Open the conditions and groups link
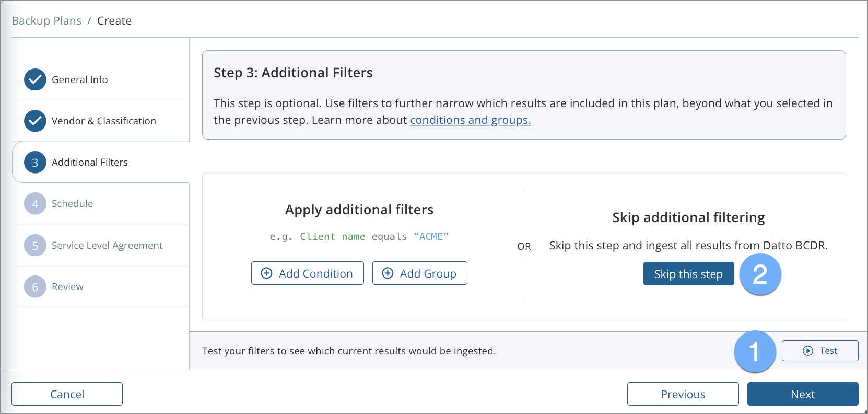The width and height of the screenshot is (868, 414). [x=470, y=120]
